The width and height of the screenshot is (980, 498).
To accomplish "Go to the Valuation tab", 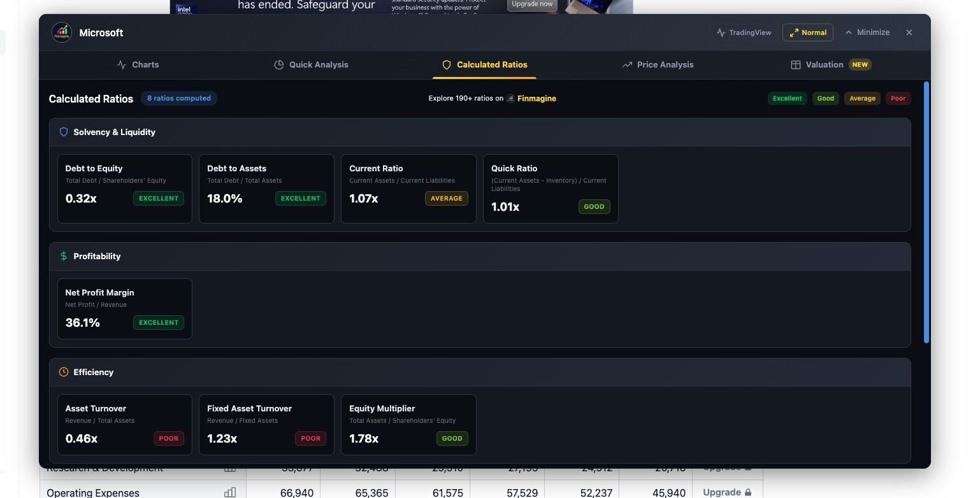I will click(830, 65).
